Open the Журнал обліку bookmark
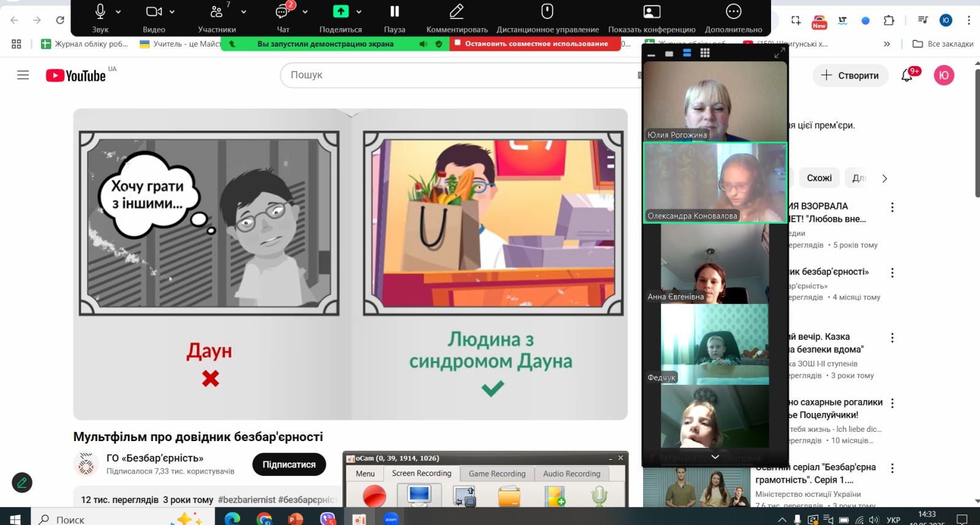This screenshot has width=980, height=525. point(85,43)
